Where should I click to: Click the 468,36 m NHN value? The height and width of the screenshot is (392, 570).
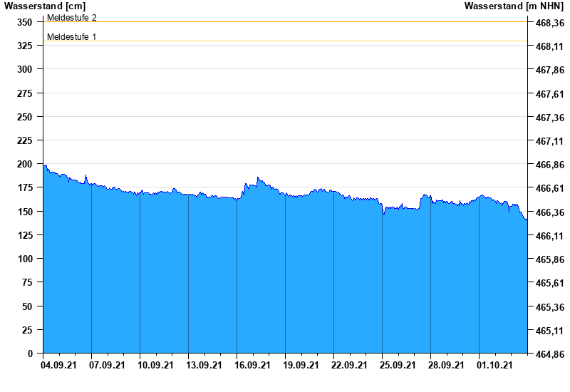coord(550,23)
